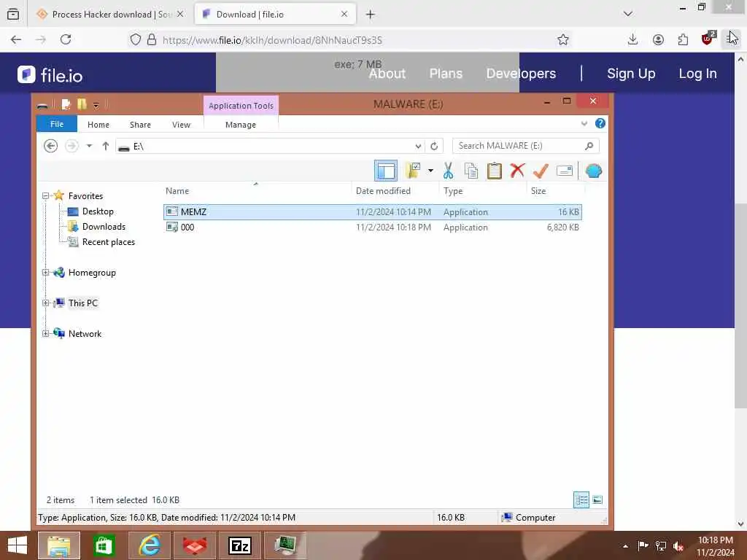The height and width of the screenshot is (560, 747).
Task: Toggle the preview pane layout icon
Action: [385, 171]
